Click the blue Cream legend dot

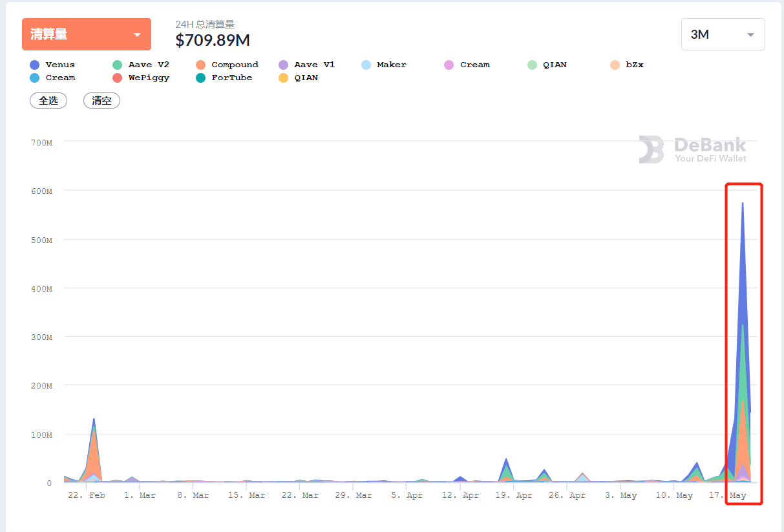click(x=35, y=78)
